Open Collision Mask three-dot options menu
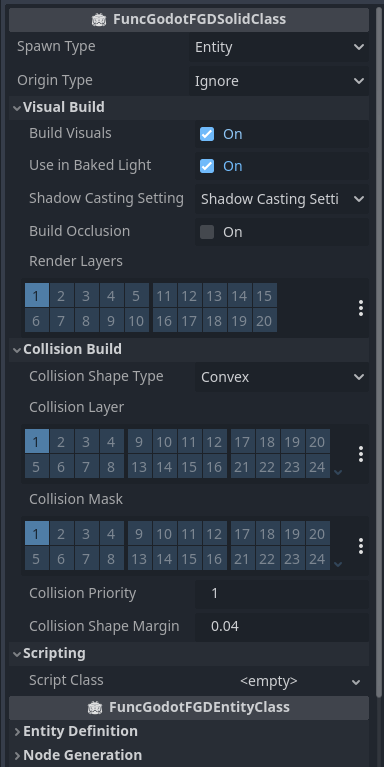 click(x=361, y=546)
